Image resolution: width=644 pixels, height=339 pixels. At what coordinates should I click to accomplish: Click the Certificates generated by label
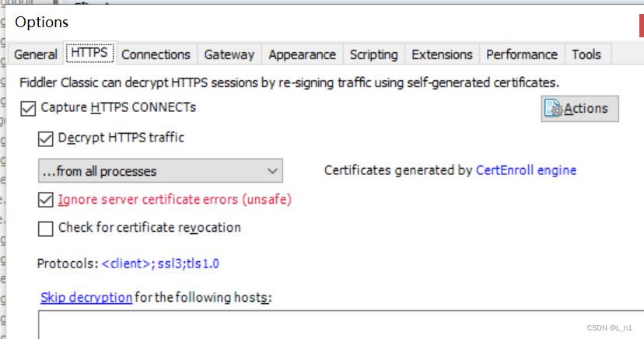tap(398, 170)
